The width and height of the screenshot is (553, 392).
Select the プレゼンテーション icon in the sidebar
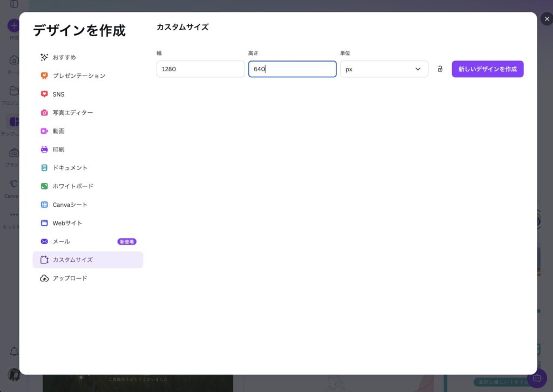pos(44,76)
